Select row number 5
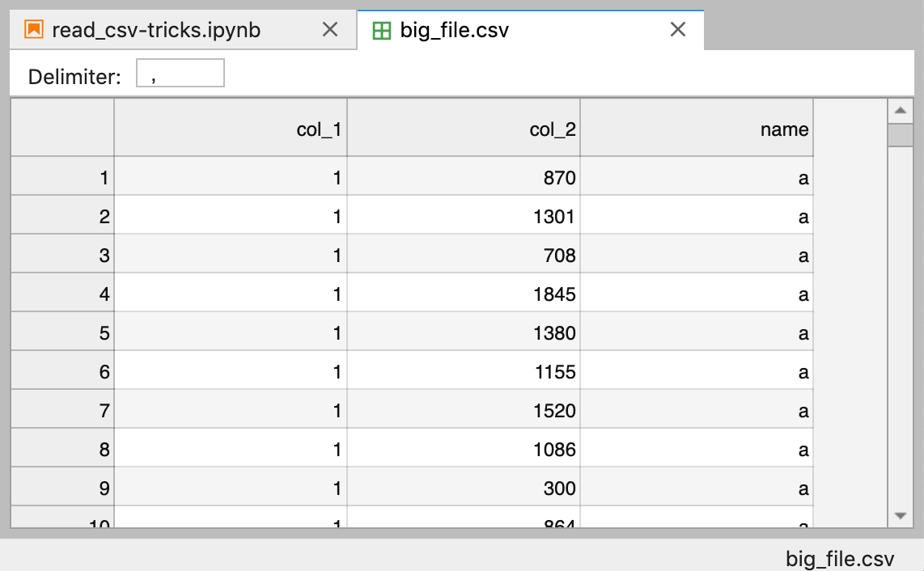 [62, 332]
